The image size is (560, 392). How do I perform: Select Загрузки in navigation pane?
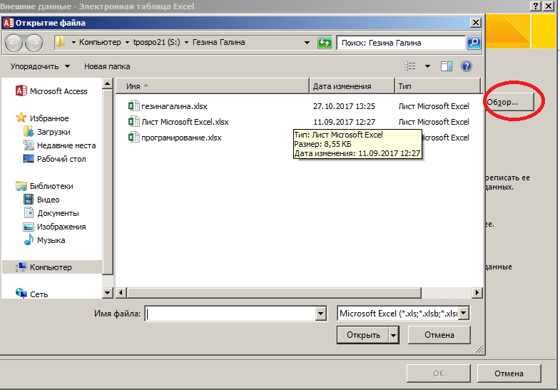[x=54, y=132]
